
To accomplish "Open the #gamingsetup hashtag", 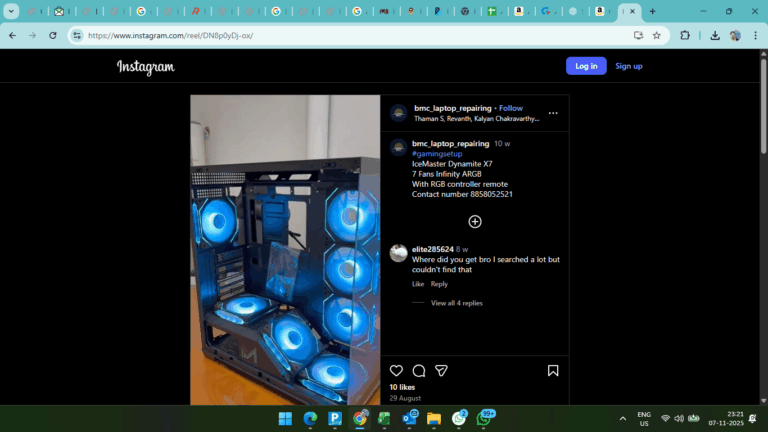I will (x=436, y=154).
